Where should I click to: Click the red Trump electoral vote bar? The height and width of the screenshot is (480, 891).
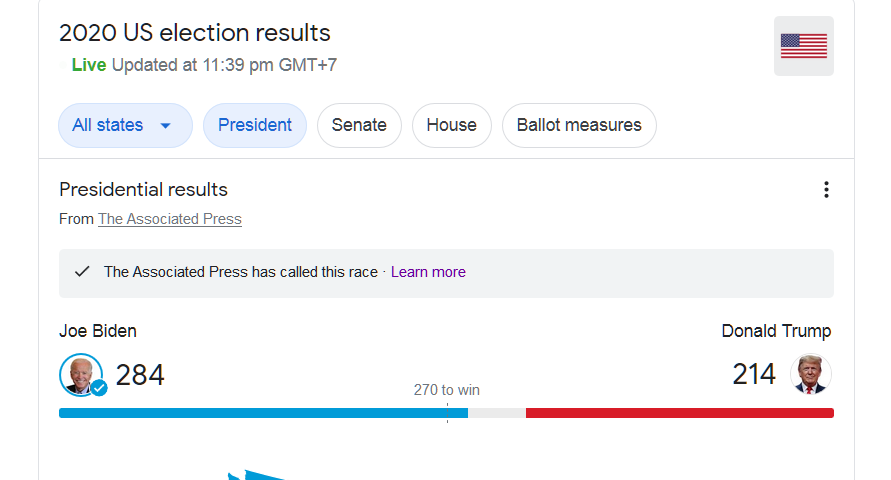pos(680,413)
